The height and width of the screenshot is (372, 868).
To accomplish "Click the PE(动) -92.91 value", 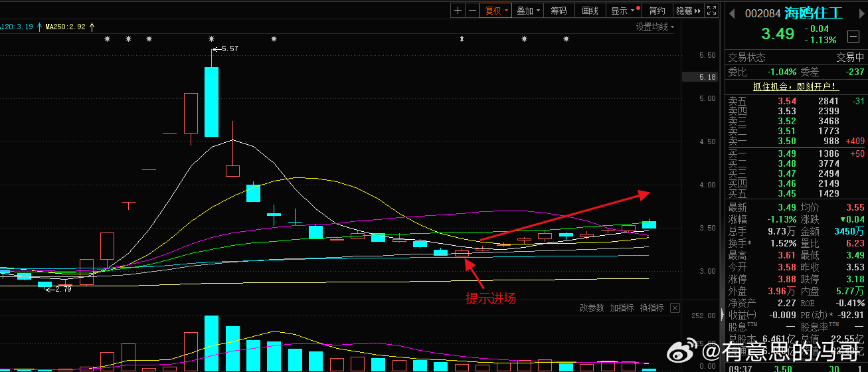I will pyautogui.click(x=851, y=315).
